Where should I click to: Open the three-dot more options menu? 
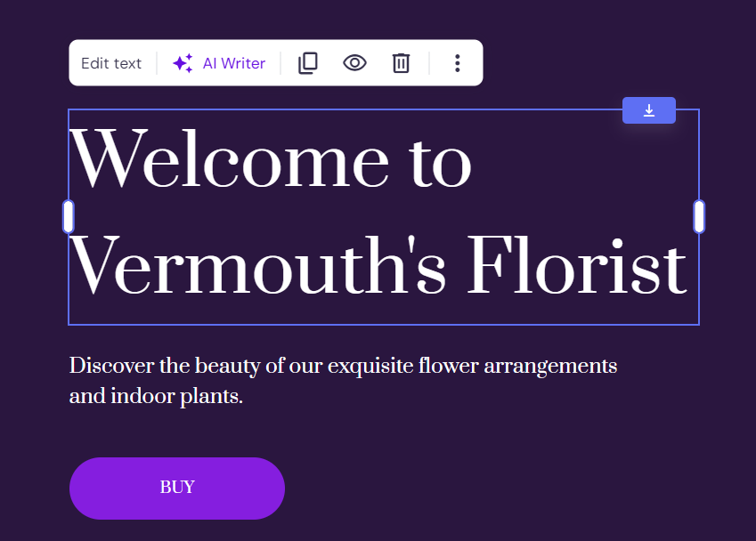(457, 63)
